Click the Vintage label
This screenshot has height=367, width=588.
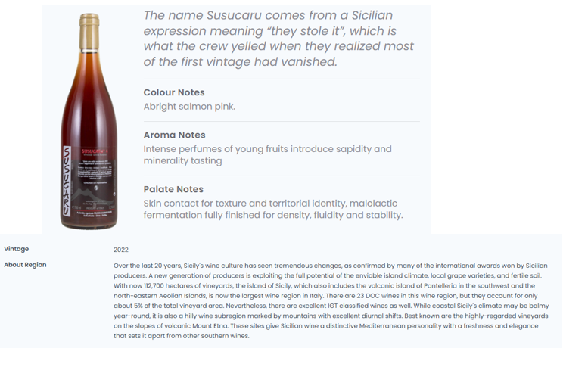[x=17, y=249]
